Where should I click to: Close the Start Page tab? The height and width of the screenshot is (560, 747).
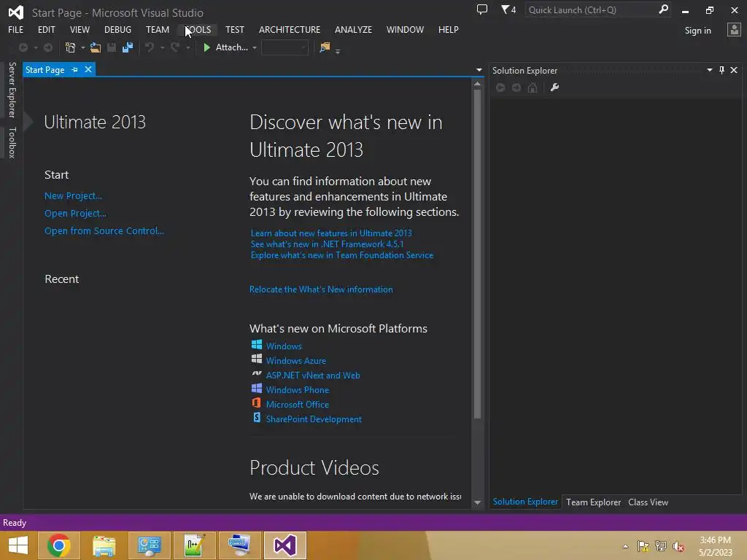click(x=88, y=69)
